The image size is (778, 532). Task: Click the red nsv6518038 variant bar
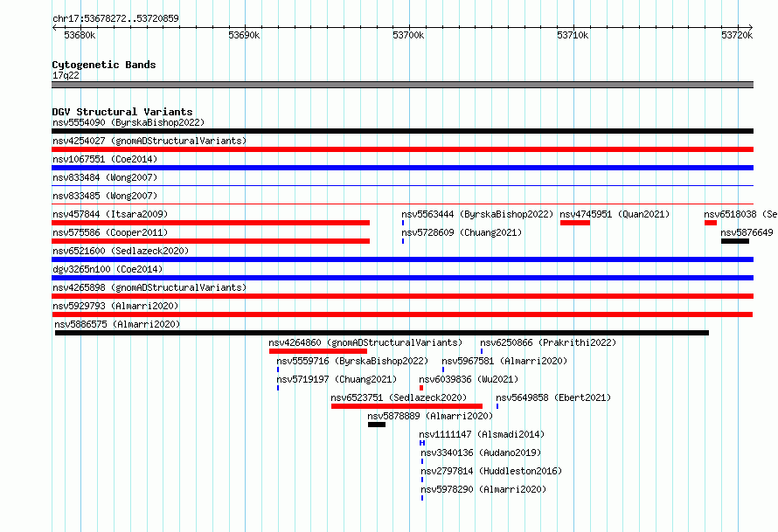(x=711, y=223)
